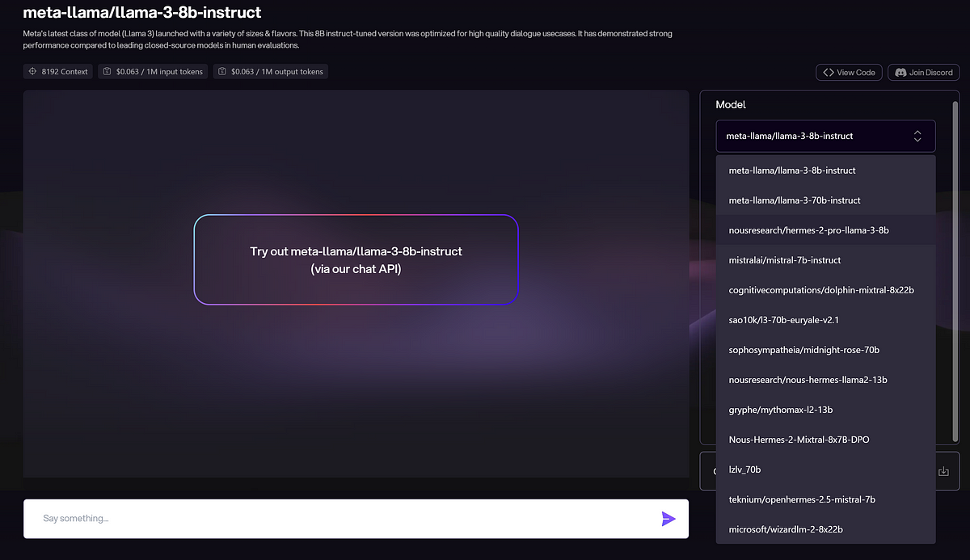Click the right panel vertical scrollbar
Image resolution: width=970 pixels, height=560 pixels.
point(955,267)
